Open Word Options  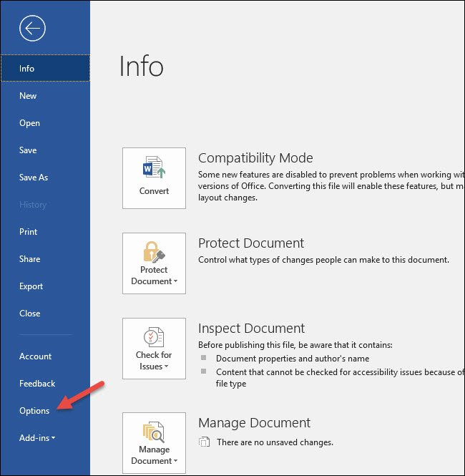tap(34, 411)
